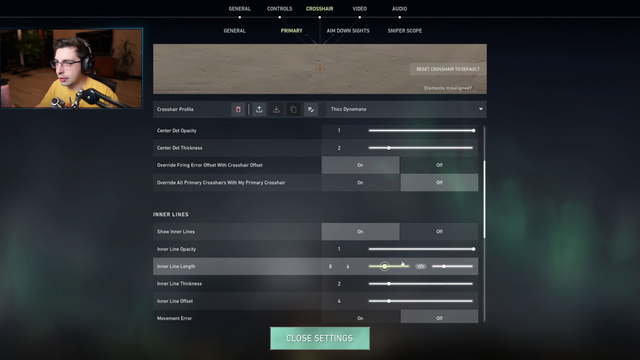Viewport: 640px width, 360px height.
Task: Open the Aim Down Sights sub-tab
Action: pyautogui.click(x=348, y=31)
